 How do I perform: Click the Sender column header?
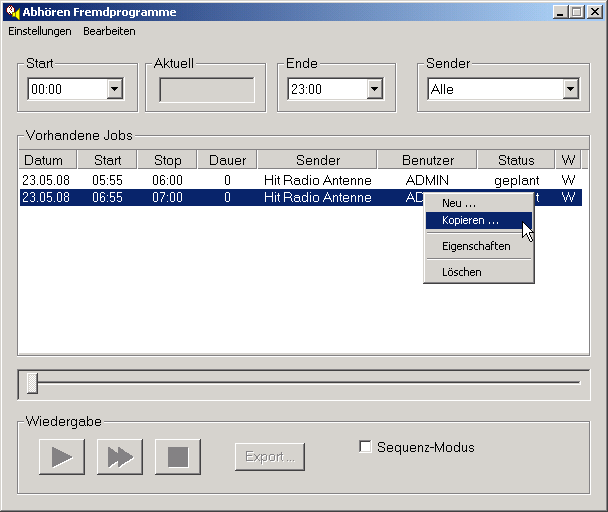pos(317,160)
